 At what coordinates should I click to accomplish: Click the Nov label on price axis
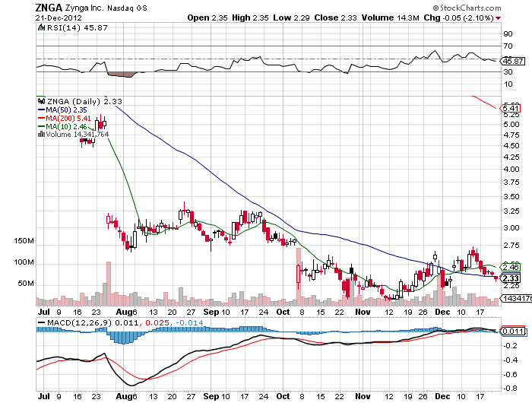tap(363, 312)
